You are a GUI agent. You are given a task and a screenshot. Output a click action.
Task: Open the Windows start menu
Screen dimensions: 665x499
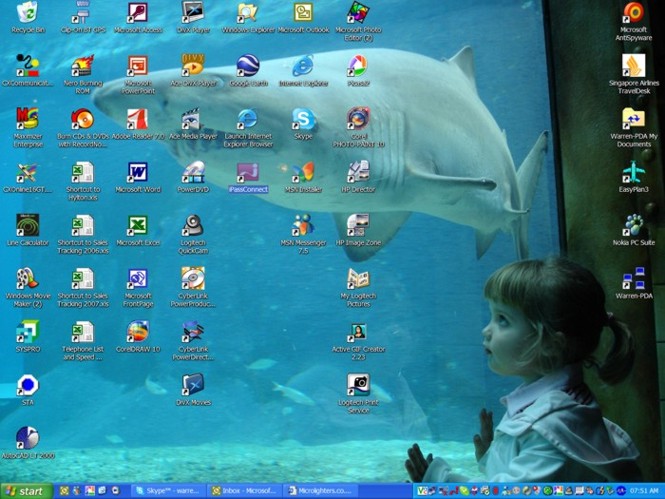click(26, 491)
